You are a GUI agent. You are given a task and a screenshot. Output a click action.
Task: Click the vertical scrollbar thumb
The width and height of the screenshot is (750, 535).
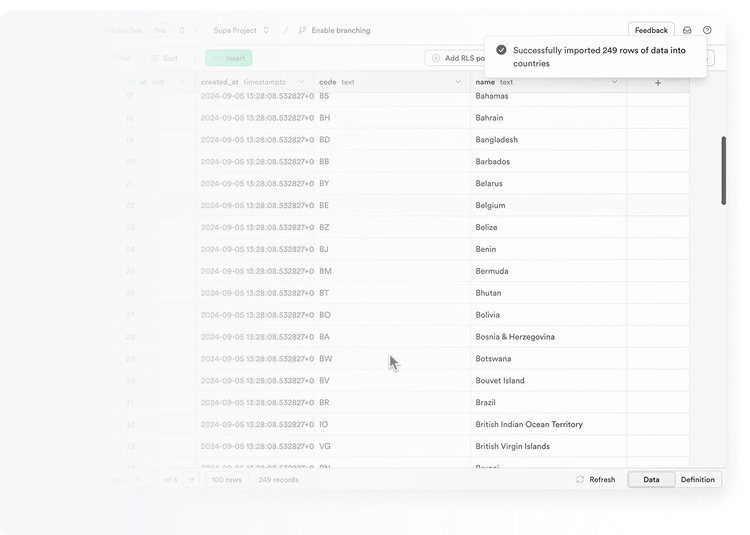[x=723, y=170]
